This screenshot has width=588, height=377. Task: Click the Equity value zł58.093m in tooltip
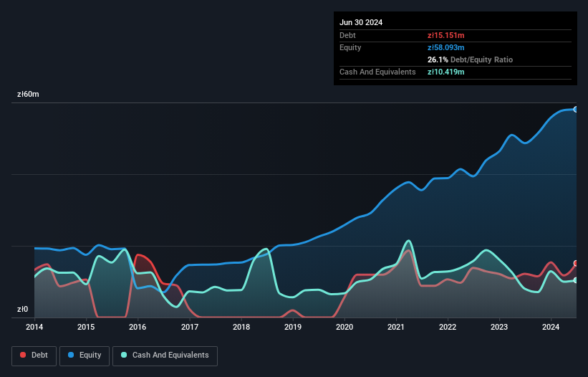(446, 47)
